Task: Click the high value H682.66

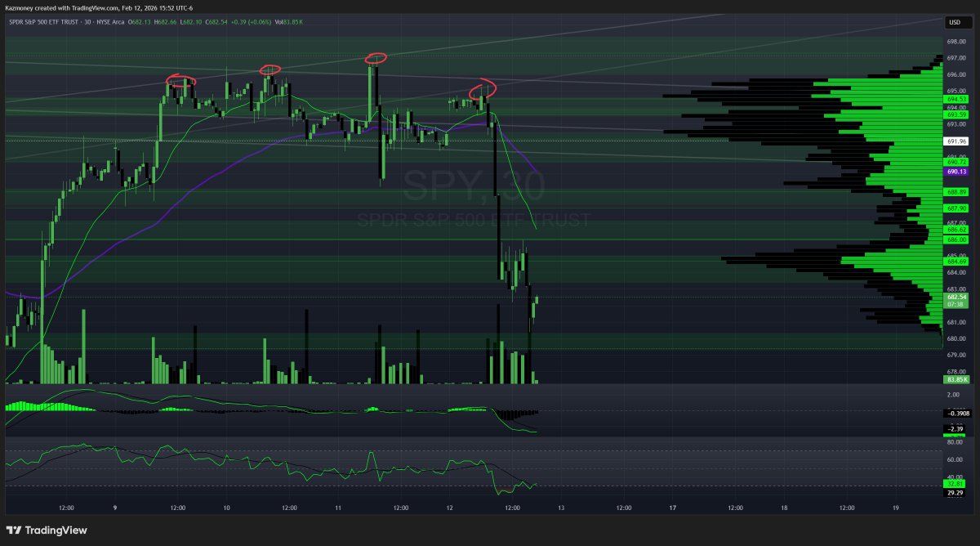Action: pyautogui.click(x=166, y=22)
